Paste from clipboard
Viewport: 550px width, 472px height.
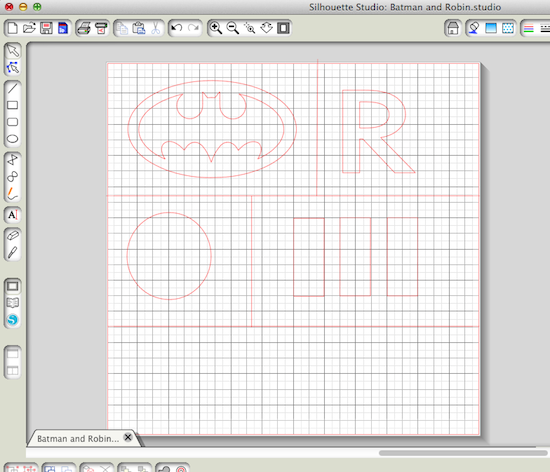click(x=139, y=28)
